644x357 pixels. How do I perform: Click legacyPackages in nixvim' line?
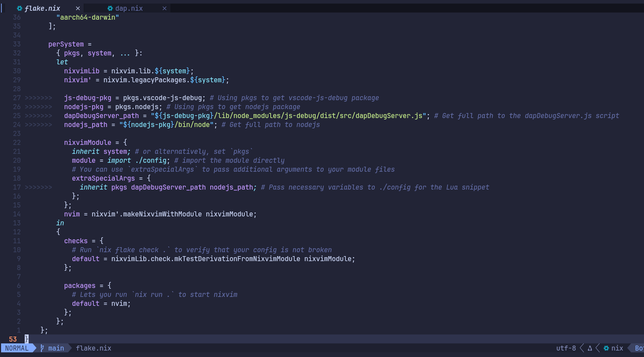click(159, 80)
